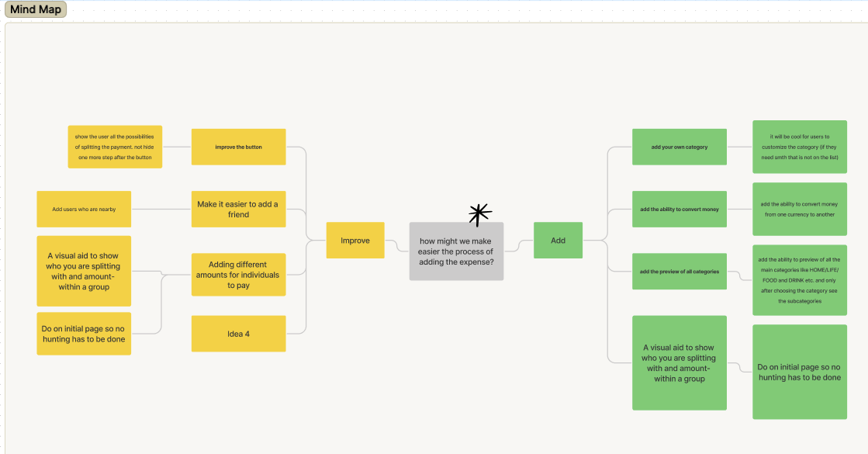Click the green Add node

pos(558,241)
